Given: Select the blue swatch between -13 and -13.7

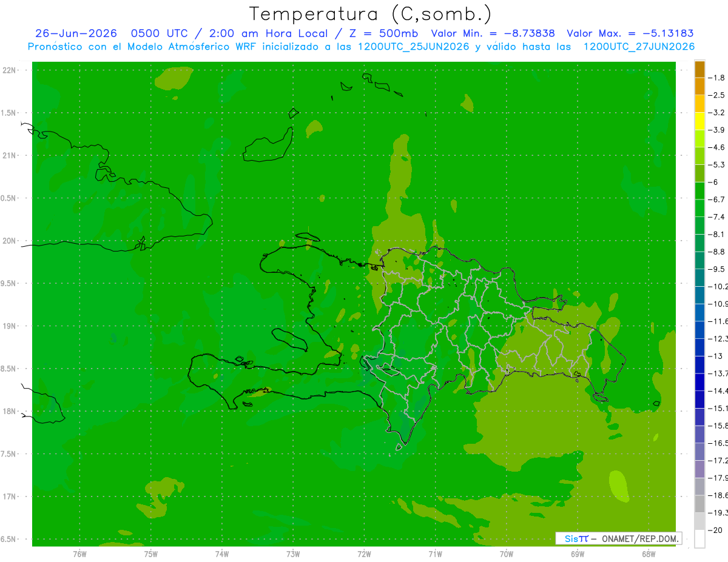Looking at the screenshot, I should [699, 364].
